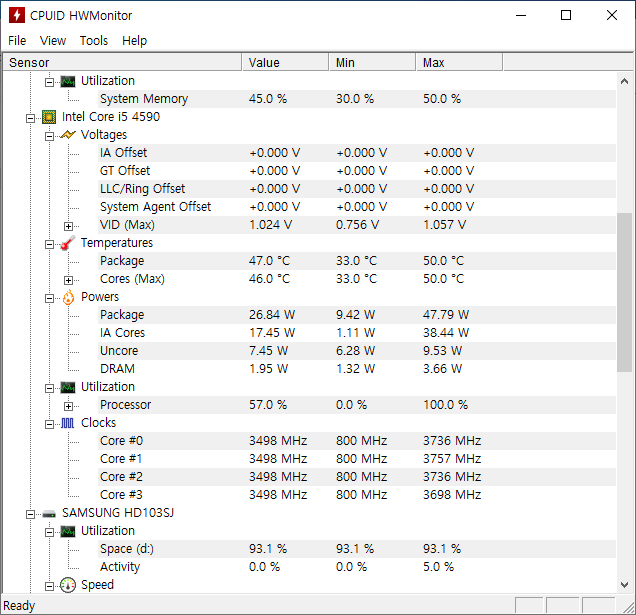Click the 57.0 % processor utilization value

(268, 405)
